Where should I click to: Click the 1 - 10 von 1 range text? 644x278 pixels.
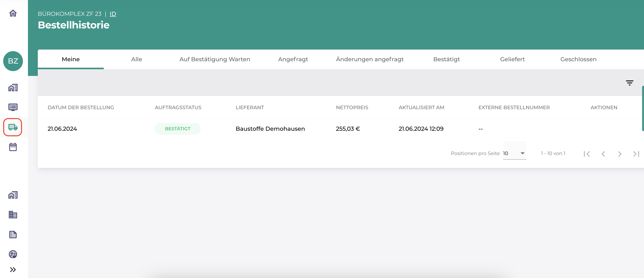[553, 153]
